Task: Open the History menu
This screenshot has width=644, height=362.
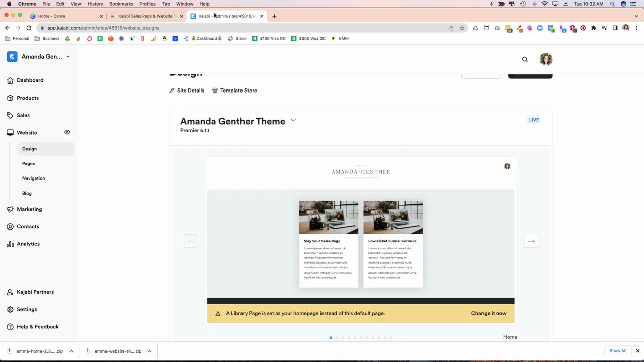Action: click(95, 4)
